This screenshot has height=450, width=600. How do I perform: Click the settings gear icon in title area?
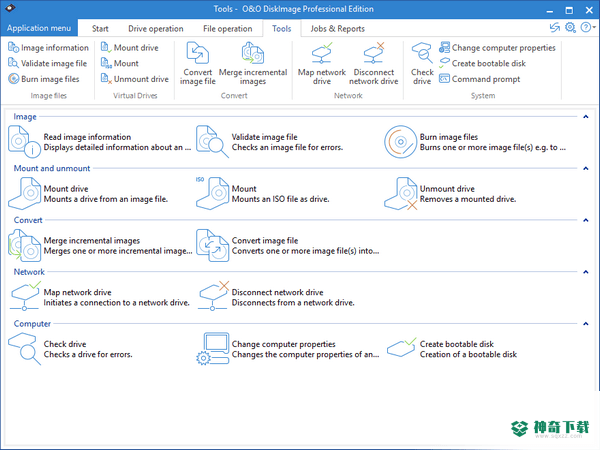pos(570,28)
